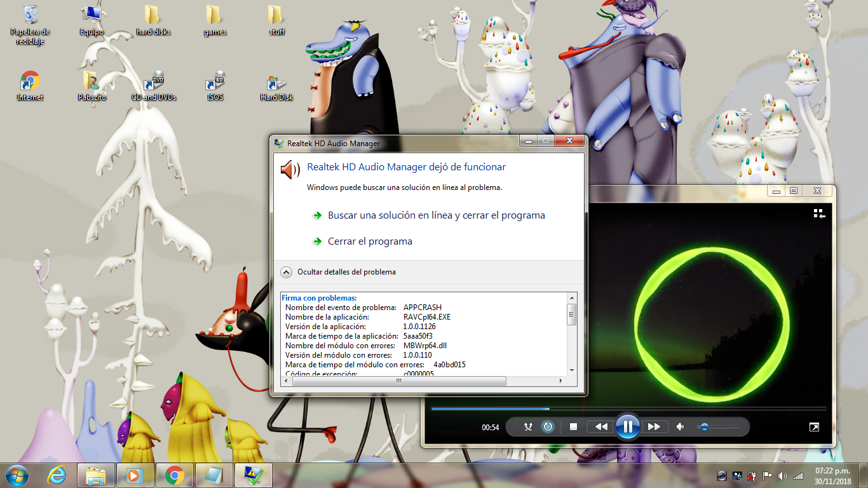Viewport: 868px width, 488px height.
Task: Open Papelera de reciclaje on desktop
Action: tap(30, 25)
